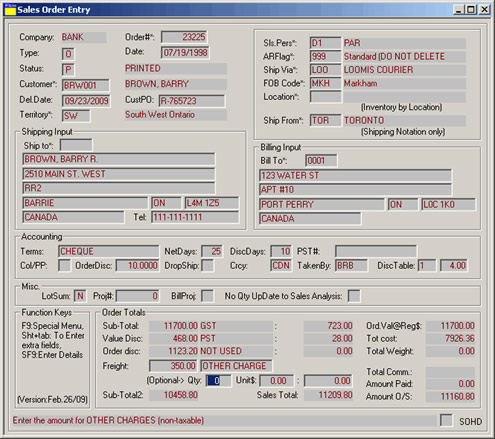495x439 pixels.
Task: Click the CustPO field R-765723
Action: point(192,101)
